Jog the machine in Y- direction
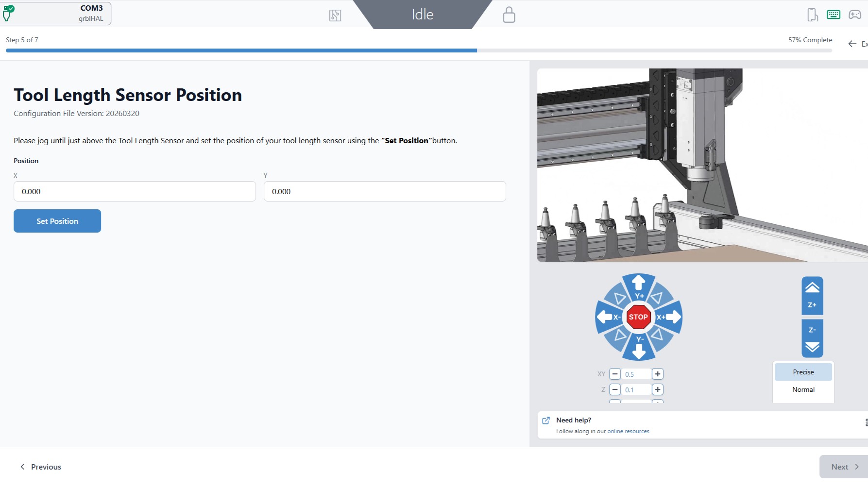 click(x=639, y=347)
